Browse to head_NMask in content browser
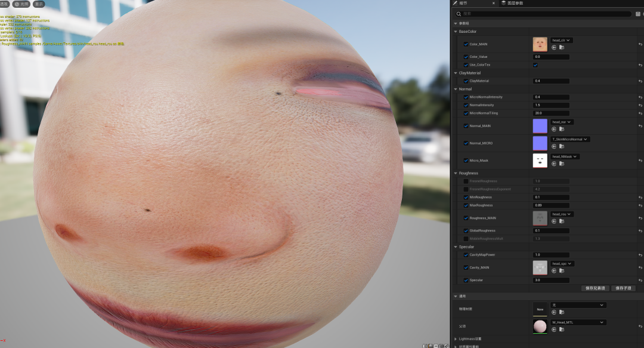 pos(562,164)
